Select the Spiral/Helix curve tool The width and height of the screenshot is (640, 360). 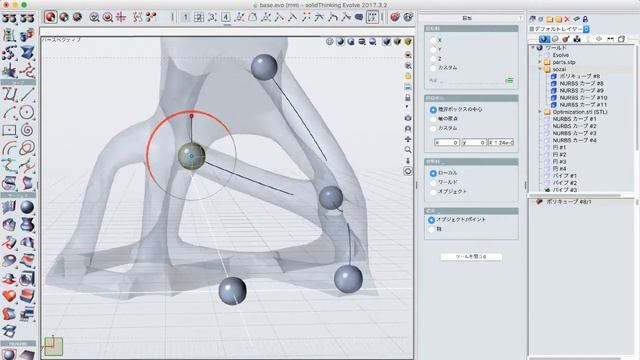(x=27, y=130)
